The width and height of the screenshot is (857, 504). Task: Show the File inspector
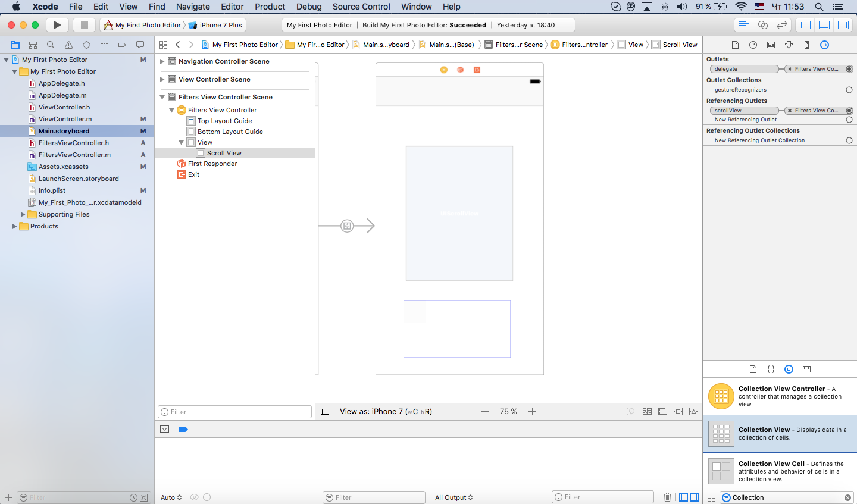coord(735,45)
